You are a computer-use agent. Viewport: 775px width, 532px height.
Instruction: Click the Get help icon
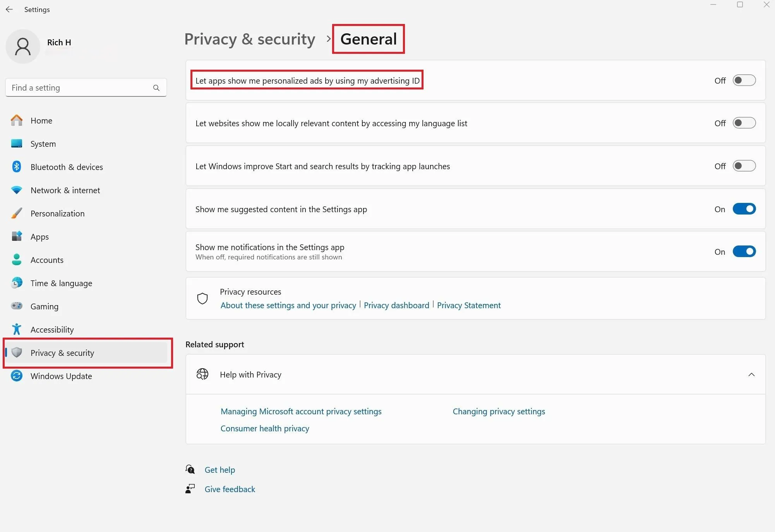coord(190,470)
